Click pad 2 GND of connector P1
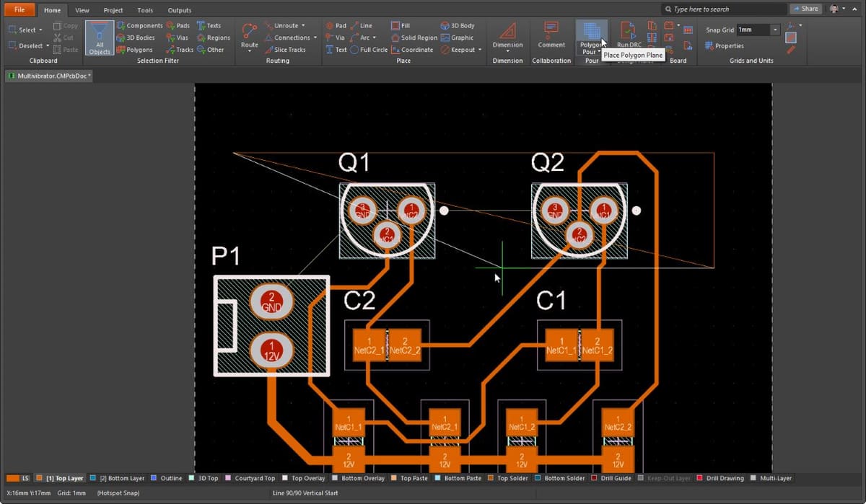The height and width of the screenshot is (504, 866). pyautogui.click(x=271, y=301)
